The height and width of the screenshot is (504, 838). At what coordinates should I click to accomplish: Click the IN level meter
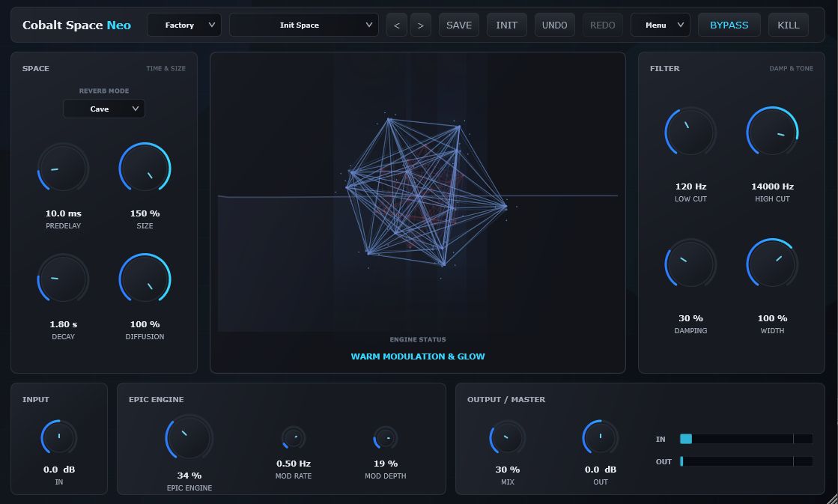[x=746, y=439]
